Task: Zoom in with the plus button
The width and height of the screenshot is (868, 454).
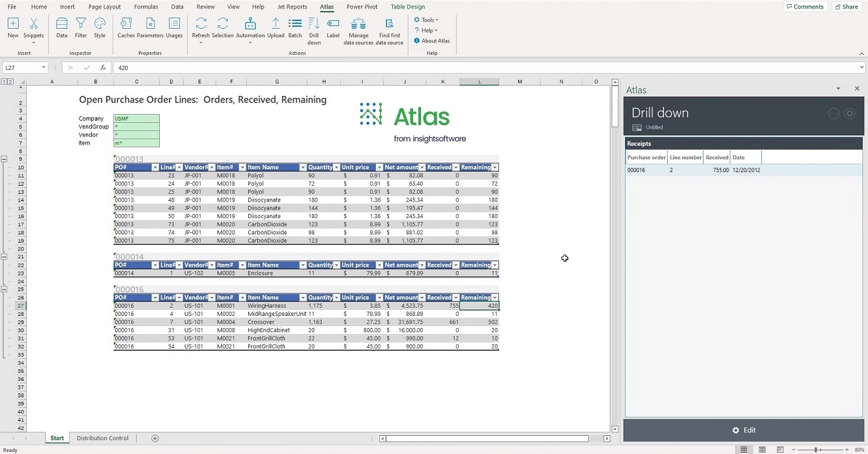Action: [x=846, y=449]
